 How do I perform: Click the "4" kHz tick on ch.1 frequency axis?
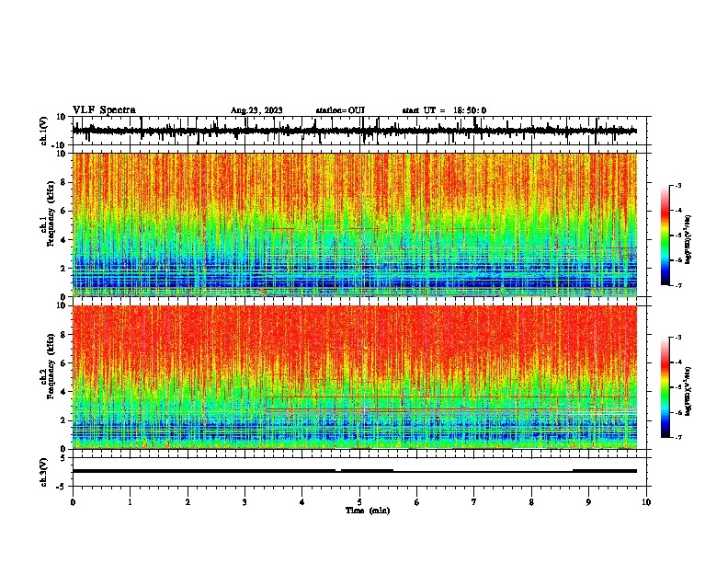[63, 240]
